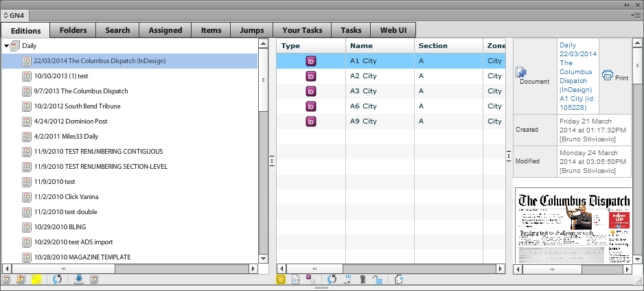Image resolution: width=644 pixels, height=291 pixels.
Task: Click the A2 City name cell
Action: tap(380, 76)
